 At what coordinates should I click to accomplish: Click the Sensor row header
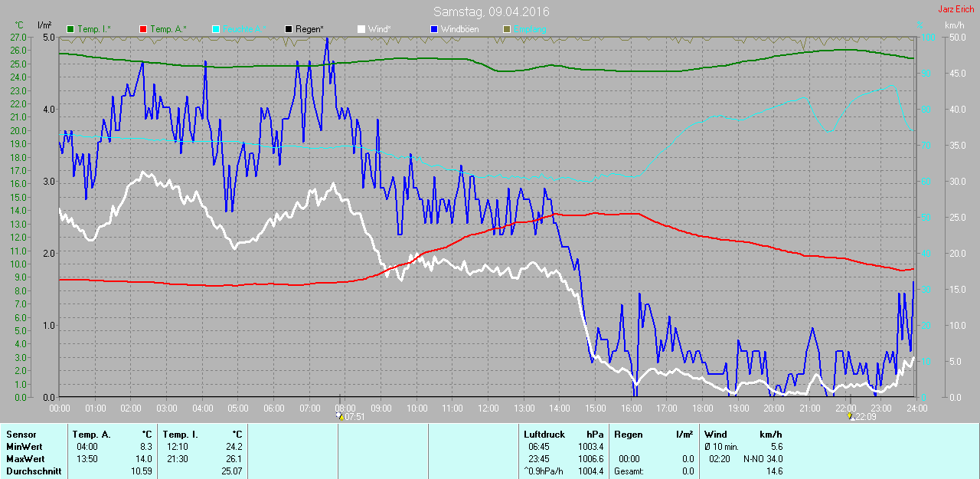[21, 435]
